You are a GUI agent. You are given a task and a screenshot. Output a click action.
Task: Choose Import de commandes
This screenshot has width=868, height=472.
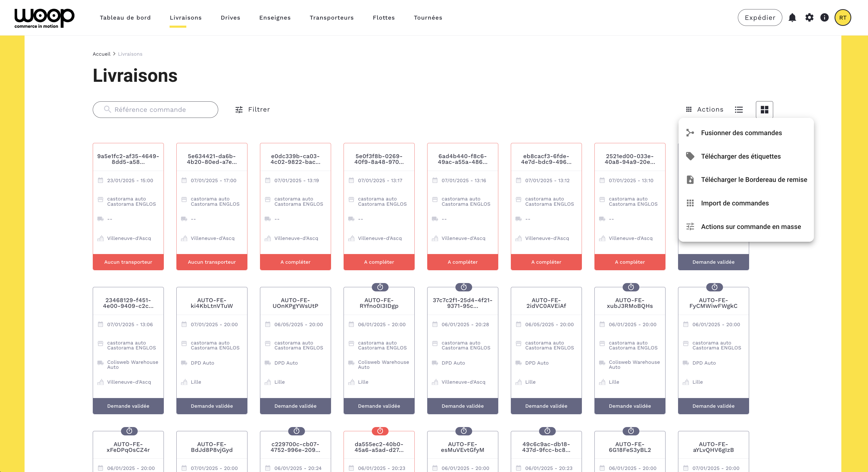pyautogui.click(x=746, y=203)
